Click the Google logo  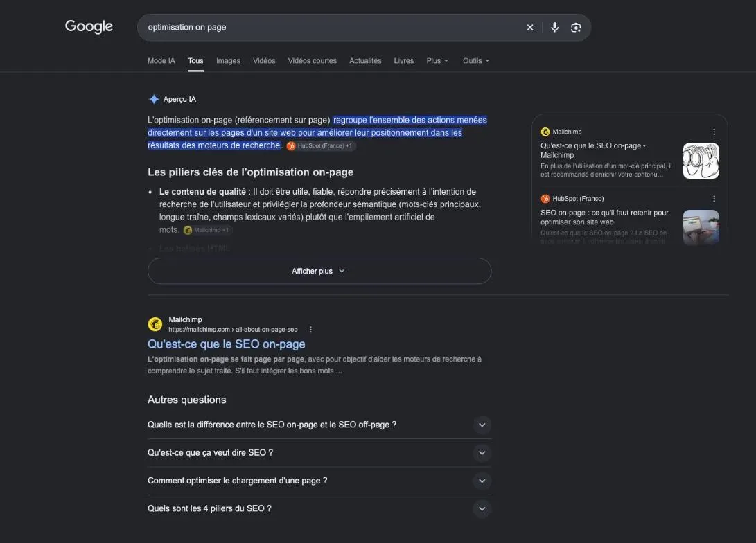(89, 26)
